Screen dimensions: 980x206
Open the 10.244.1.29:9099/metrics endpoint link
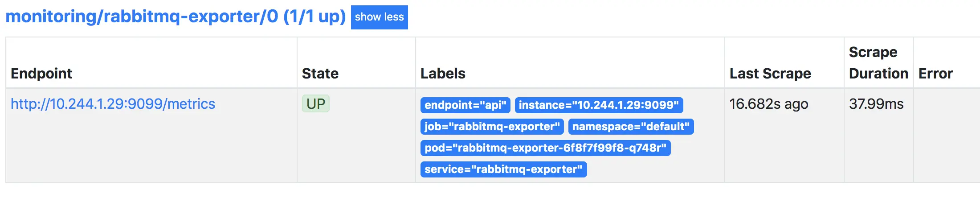click(x=113, y=104)
